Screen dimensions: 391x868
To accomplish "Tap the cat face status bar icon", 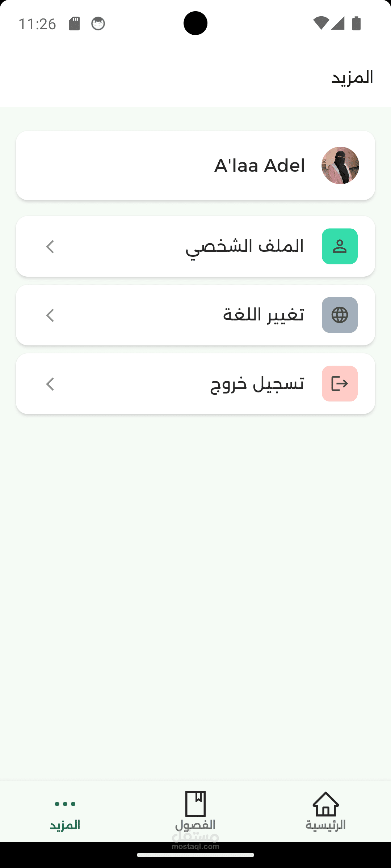I will (x=98, y=24).
